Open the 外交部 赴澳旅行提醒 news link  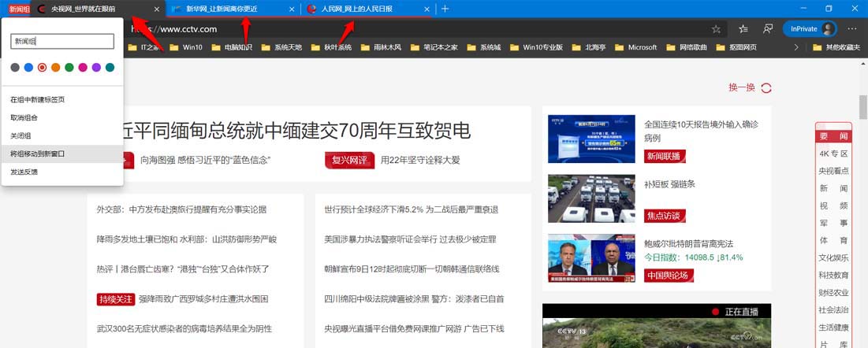(x=181, y=209)
